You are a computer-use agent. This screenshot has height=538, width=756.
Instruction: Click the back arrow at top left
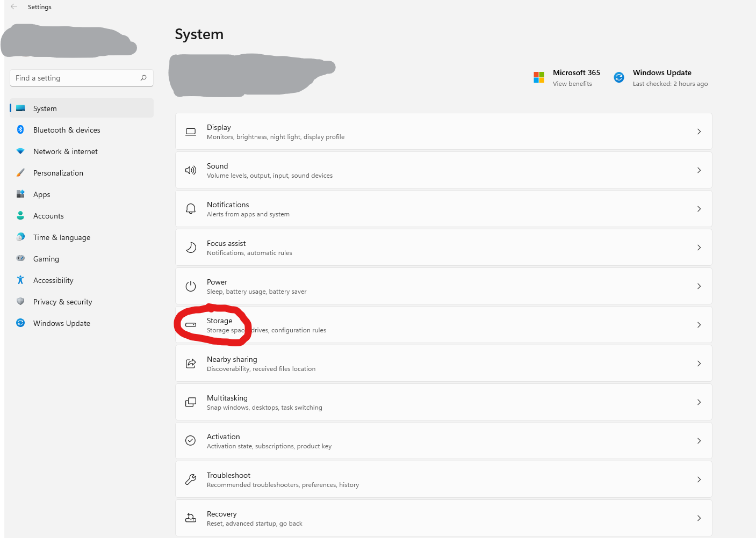[13, 6]
